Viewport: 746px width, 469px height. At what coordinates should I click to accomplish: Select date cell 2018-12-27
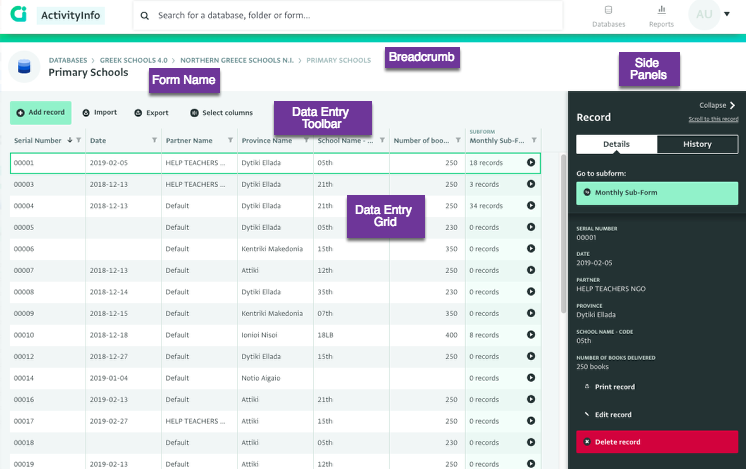pos(123,356)
